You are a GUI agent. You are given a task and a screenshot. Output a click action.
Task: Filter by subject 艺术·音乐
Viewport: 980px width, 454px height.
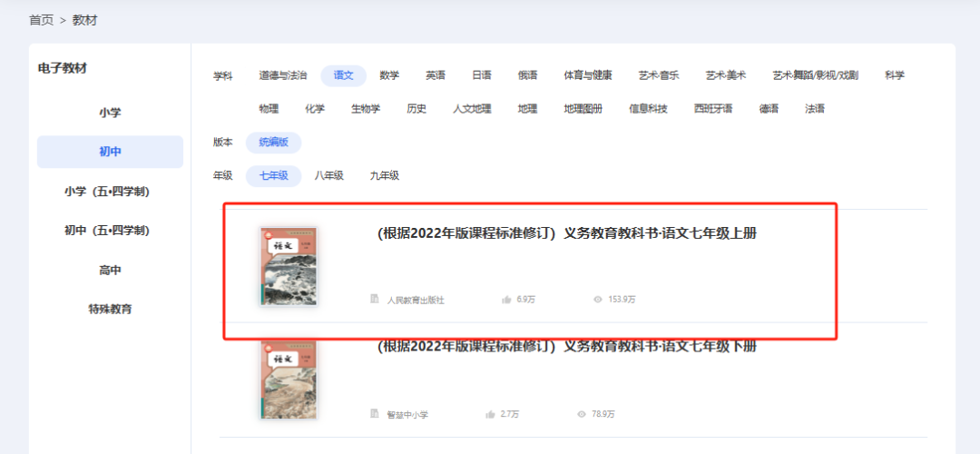pyautogui.click(x=659, y=75)
